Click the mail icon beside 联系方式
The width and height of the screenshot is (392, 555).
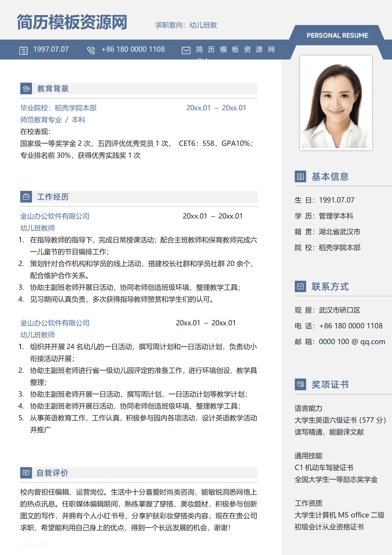point(300,287)
